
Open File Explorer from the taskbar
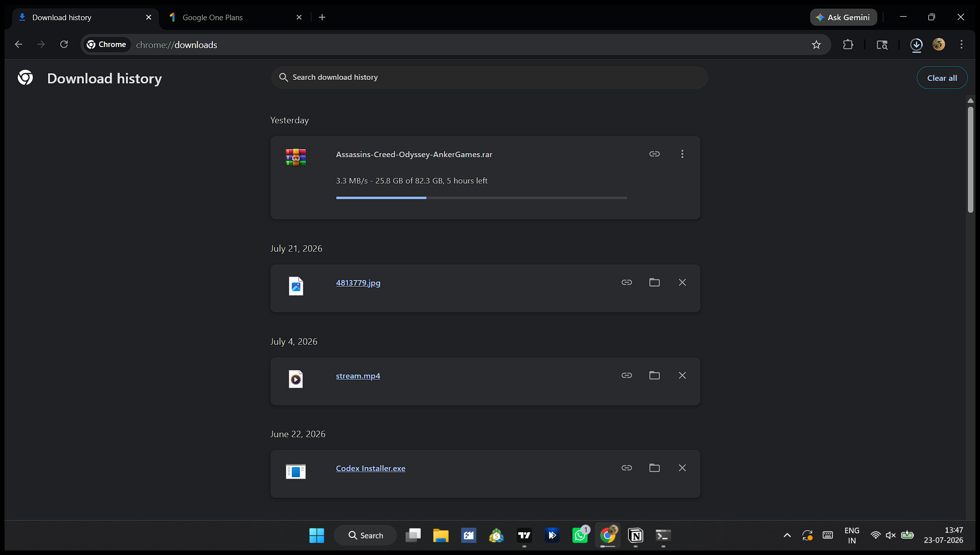pos(441,535)
